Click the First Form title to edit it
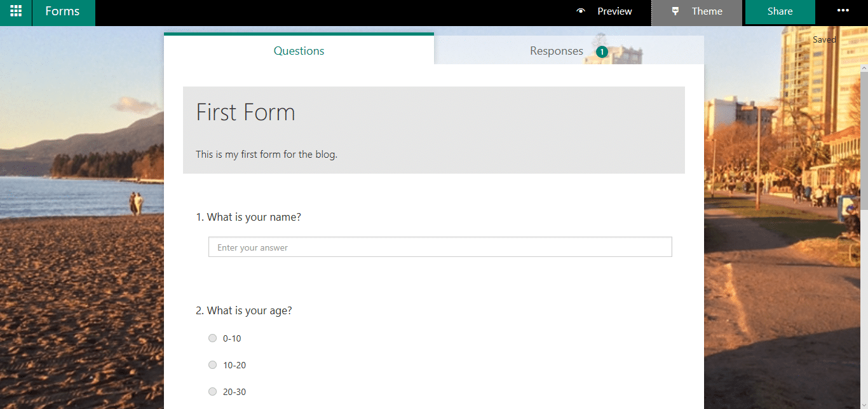 245,112
